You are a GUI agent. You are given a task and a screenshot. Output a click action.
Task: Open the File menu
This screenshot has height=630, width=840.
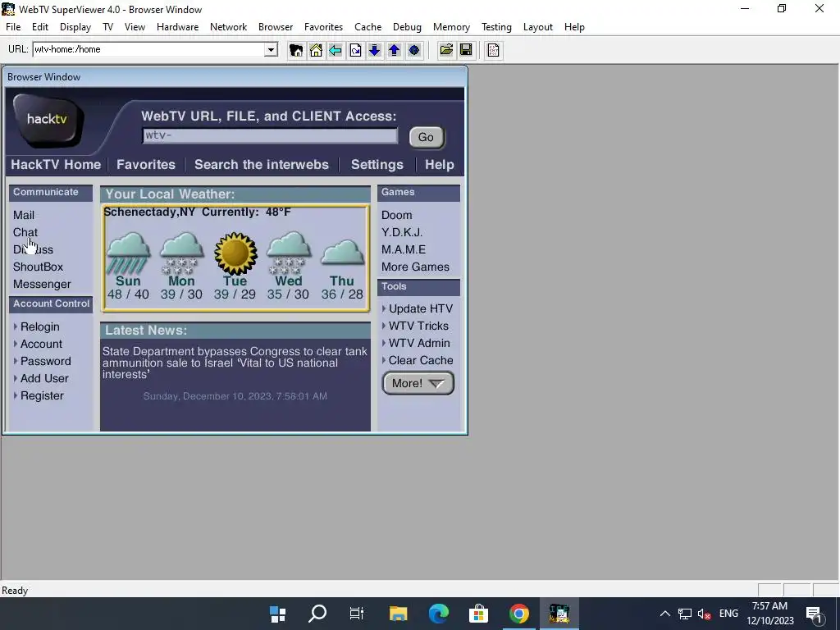tap(13, 27)
